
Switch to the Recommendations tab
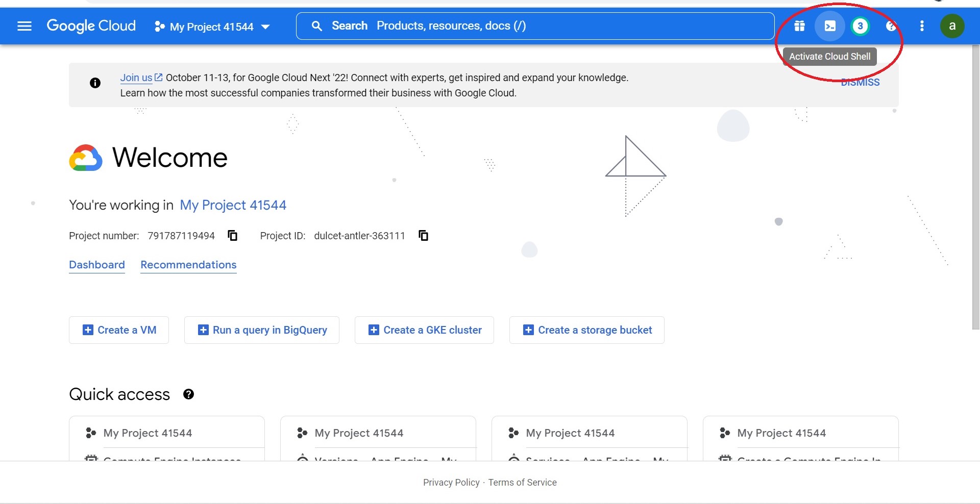pos(188,265)
